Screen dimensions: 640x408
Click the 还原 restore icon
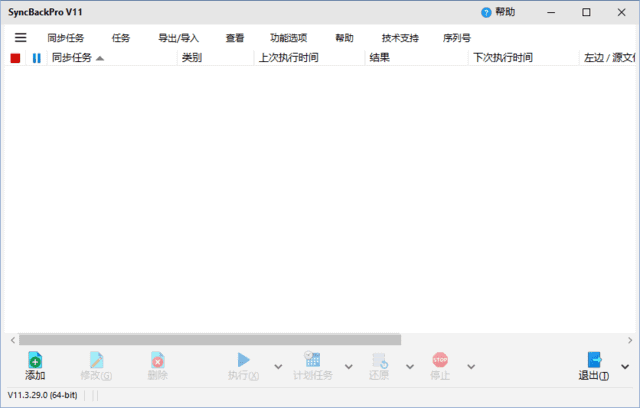click(x=379, y=360)
